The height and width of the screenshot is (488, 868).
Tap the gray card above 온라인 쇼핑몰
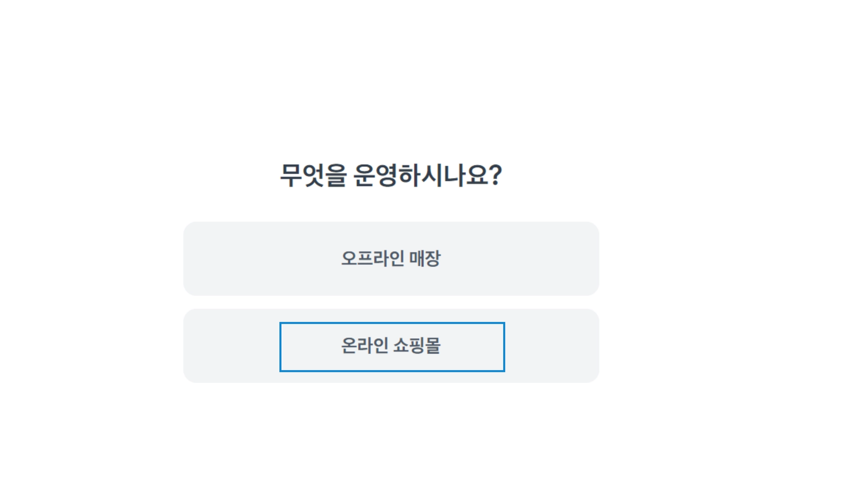click(391, 258)
